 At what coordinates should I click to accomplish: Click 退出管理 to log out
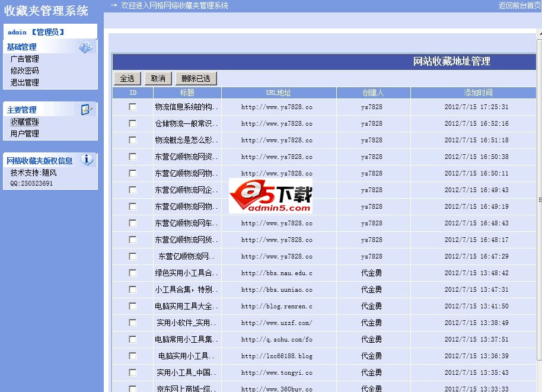click(x=24, y=82)
